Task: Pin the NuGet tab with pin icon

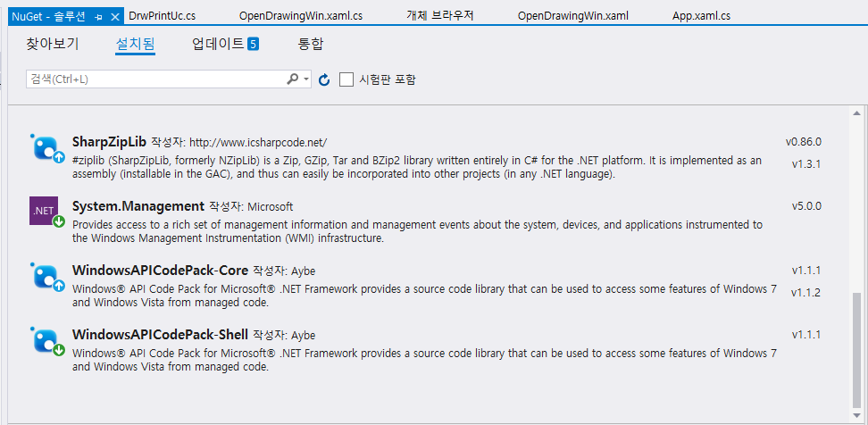Action: coord(98,17)
